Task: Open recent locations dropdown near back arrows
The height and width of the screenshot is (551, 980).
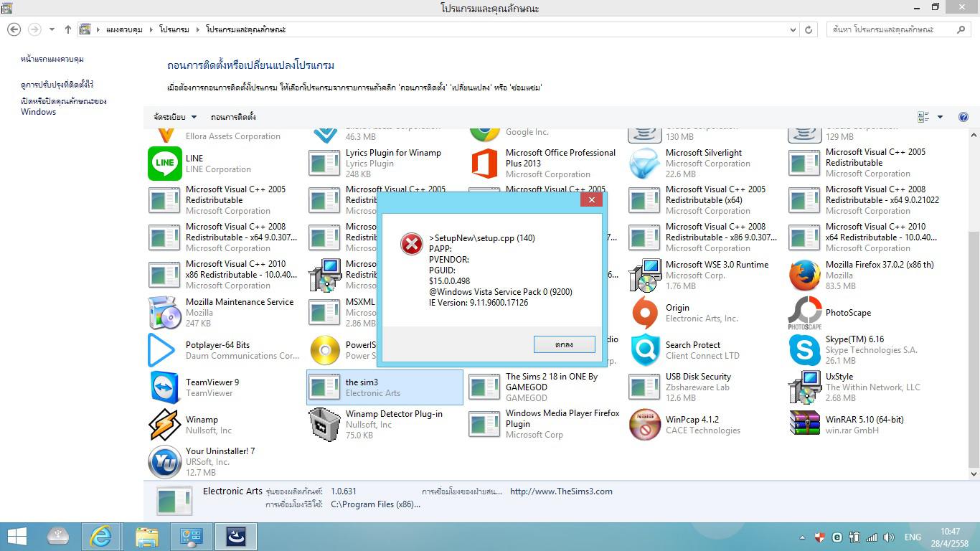Action: click(x=52, y=29)
